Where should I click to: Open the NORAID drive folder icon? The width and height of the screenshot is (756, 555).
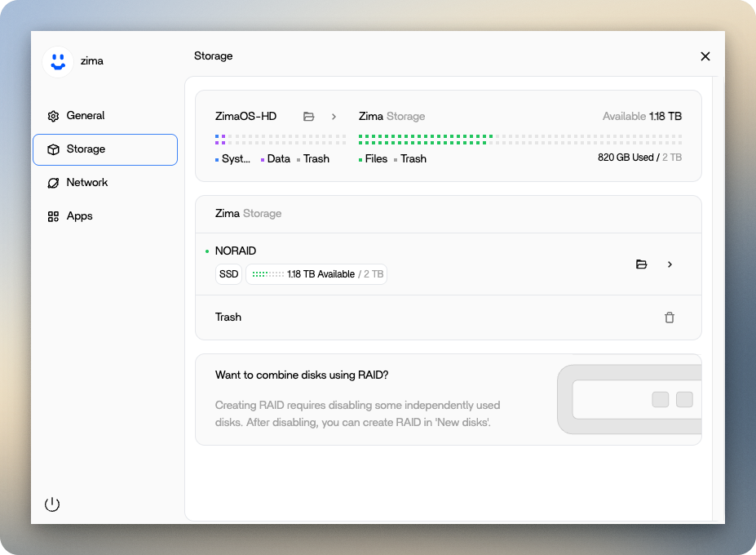(641, 264)
